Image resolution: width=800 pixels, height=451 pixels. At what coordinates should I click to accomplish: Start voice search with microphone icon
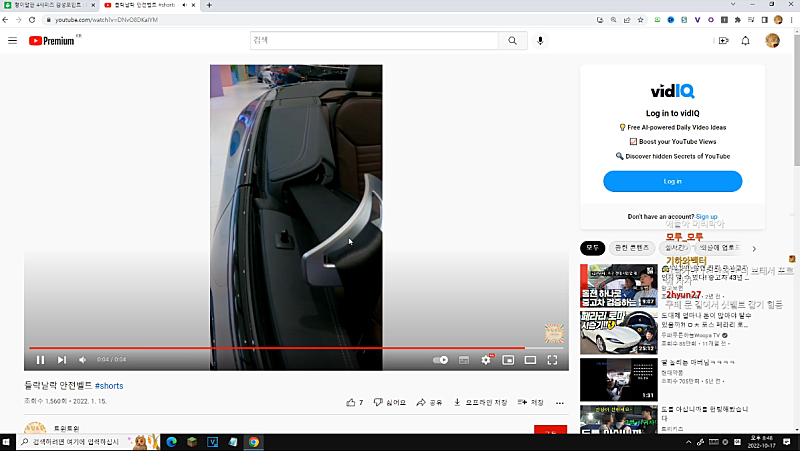coord(540,41)
